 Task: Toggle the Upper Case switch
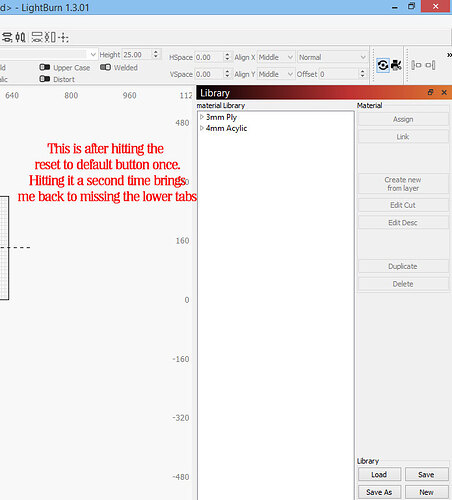click(x=45, y=68)
